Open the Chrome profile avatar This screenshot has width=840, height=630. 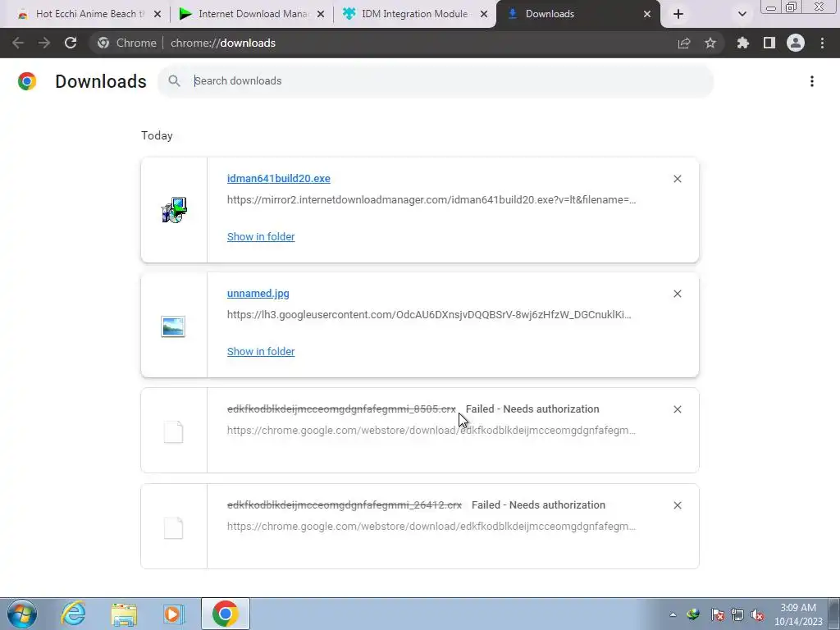796,43
